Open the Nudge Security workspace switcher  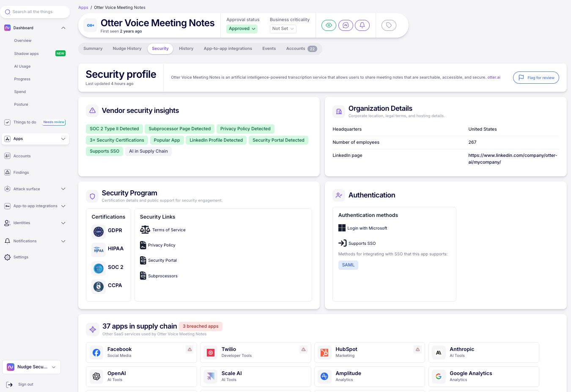point(32,367)
